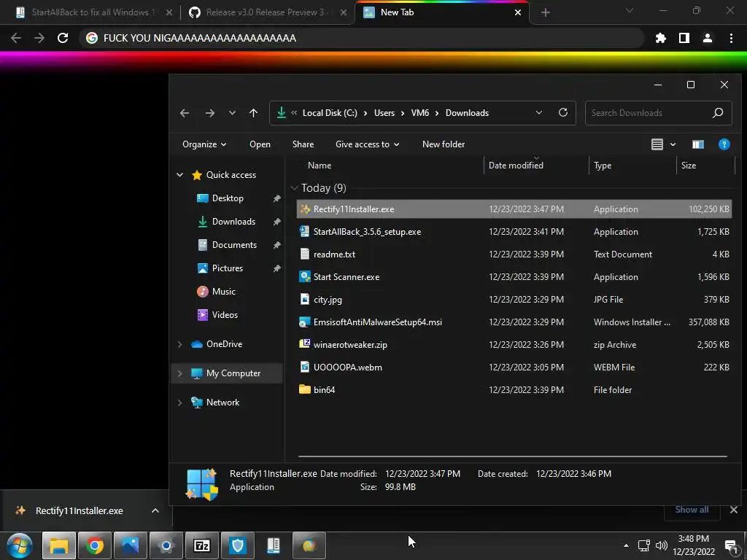
Task: Click the Start Scanner.exe file icon
Action: [305, 276]
